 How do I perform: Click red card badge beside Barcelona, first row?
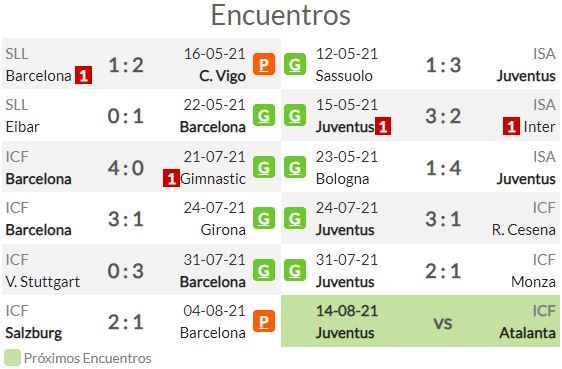click(x=83, y=75)
